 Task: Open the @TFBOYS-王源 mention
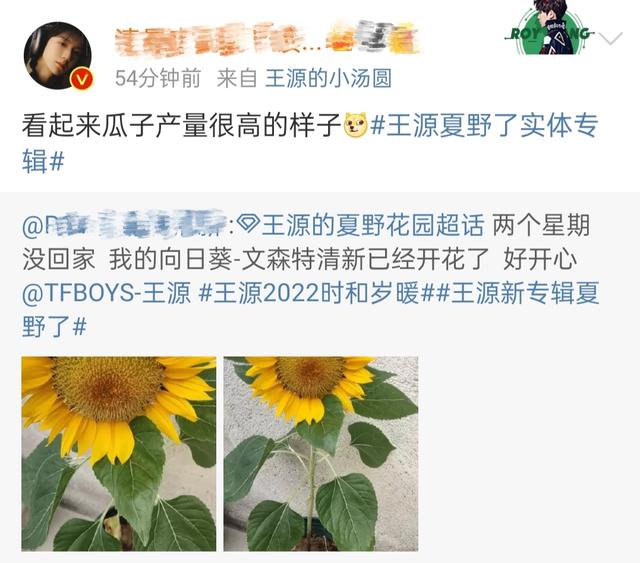click(106, 293)
